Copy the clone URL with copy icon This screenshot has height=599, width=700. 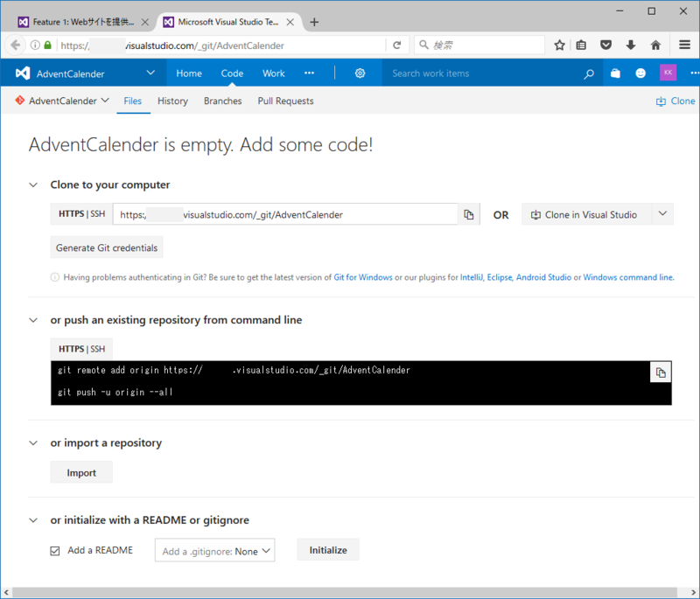468,214
